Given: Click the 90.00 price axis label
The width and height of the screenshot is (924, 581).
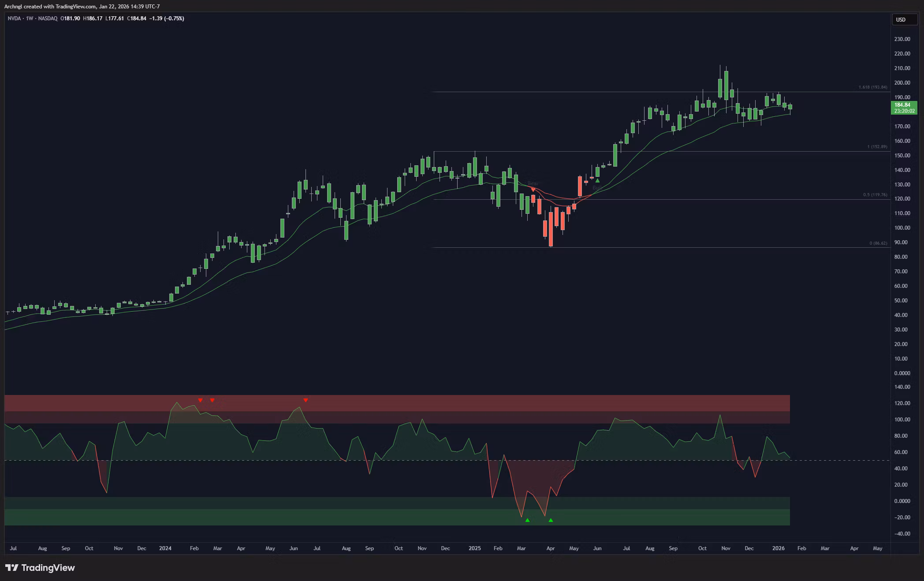Looking at the screenshot, I should point(901,242).
